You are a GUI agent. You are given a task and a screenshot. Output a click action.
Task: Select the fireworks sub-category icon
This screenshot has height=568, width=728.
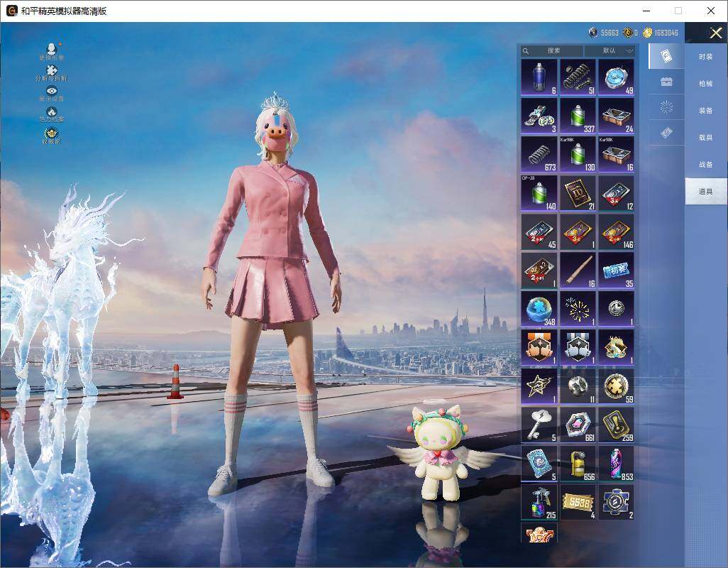pos(666,107)
